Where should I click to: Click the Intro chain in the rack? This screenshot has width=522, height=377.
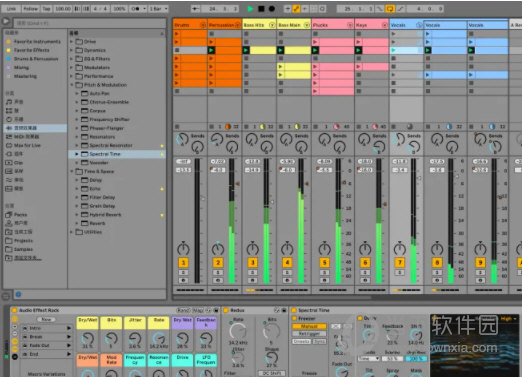(46, 328)
